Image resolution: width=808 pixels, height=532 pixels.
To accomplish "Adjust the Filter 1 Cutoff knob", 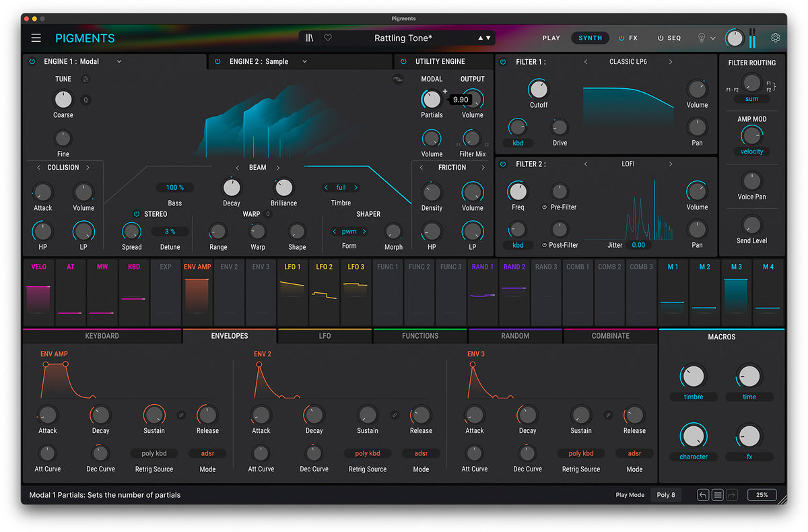I will point(539,89).
